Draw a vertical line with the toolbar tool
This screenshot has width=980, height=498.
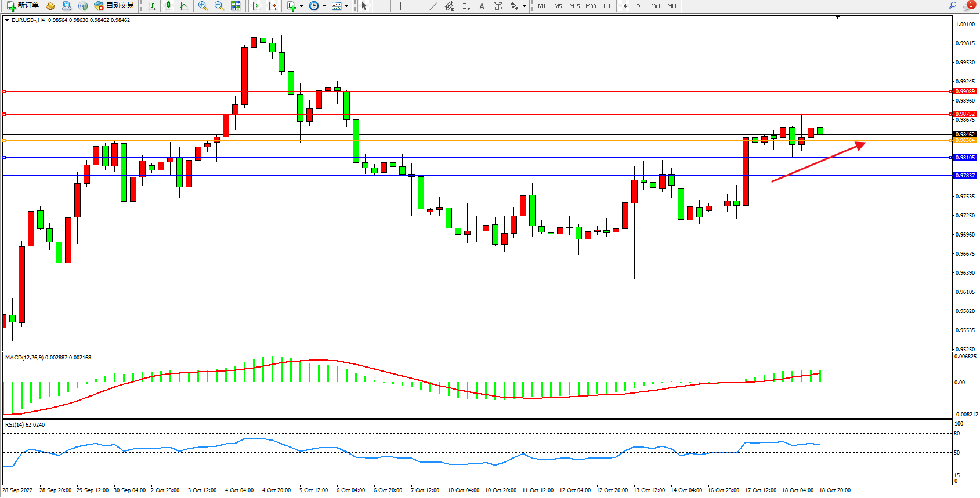[400, 6]
